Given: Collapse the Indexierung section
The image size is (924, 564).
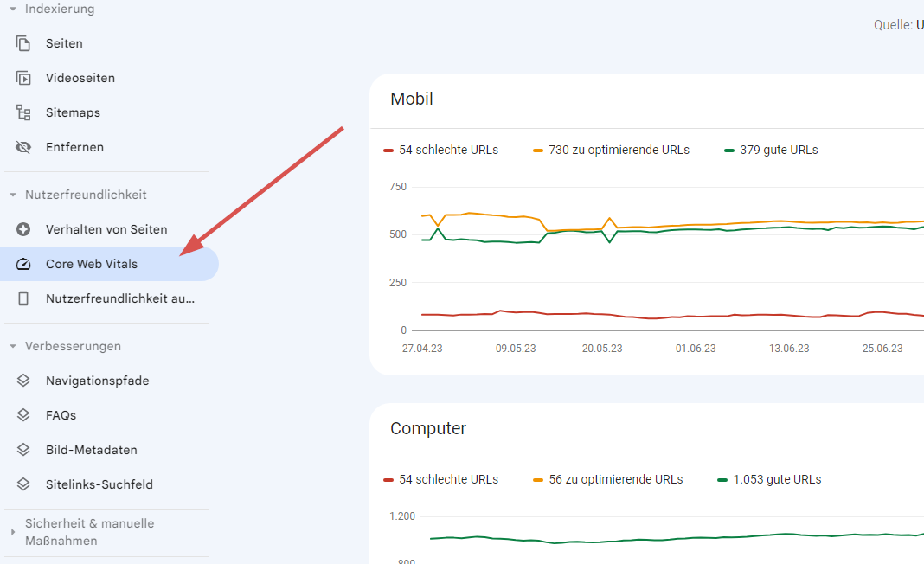Looking at the screenshot, I should [x=13, y=9].
